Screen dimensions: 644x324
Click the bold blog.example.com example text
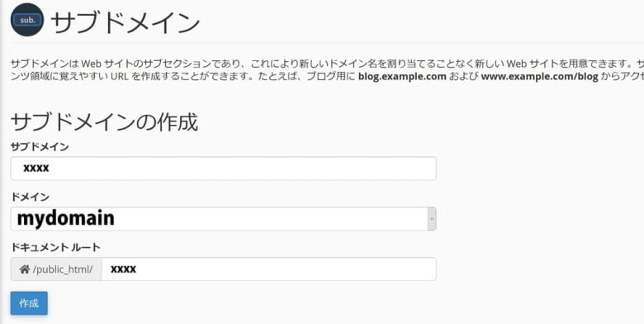coord(402,77)
